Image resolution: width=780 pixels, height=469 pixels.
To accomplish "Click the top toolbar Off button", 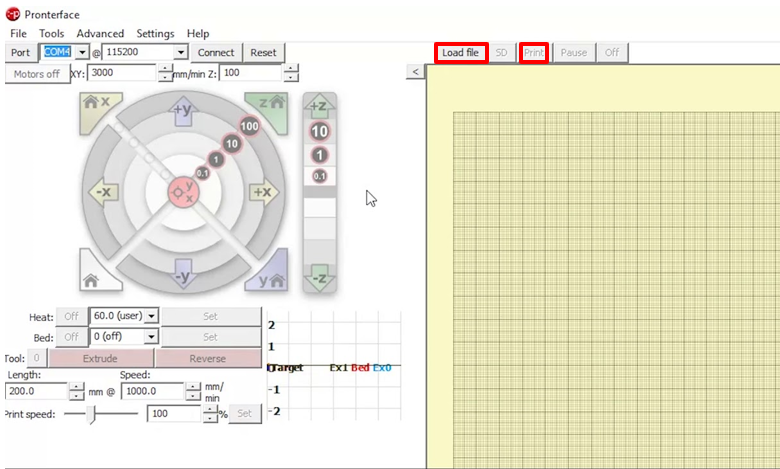I will [x=612, y=52].
